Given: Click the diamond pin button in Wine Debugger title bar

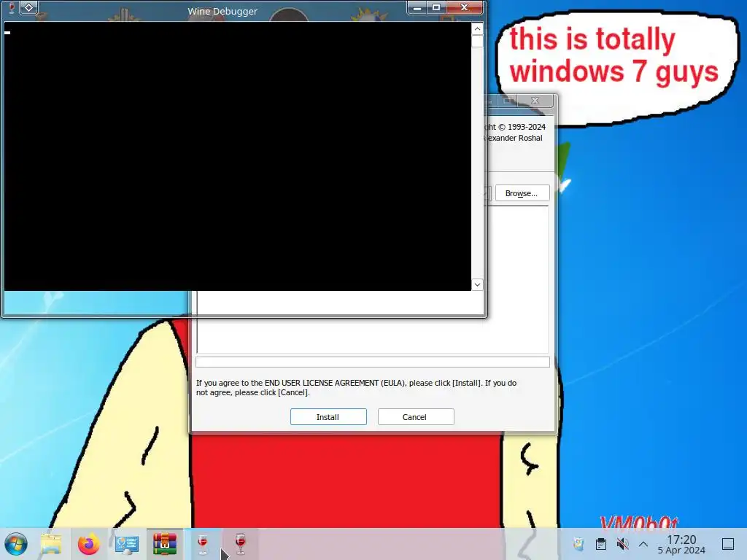Looking at the screenshot, I should 28,7.
